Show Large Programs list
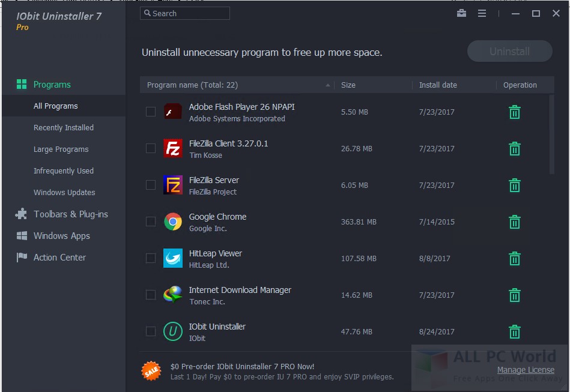Image resolution: width=570 pixels, height=392 pixels. pyautogui.click(x=61, y=149)
